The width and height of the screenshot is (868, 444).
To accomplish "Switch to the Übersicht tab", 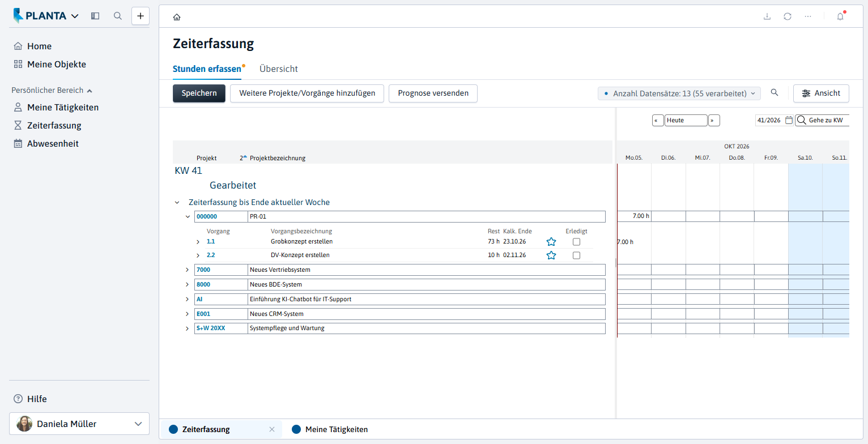I will click(x=279, y=69).
